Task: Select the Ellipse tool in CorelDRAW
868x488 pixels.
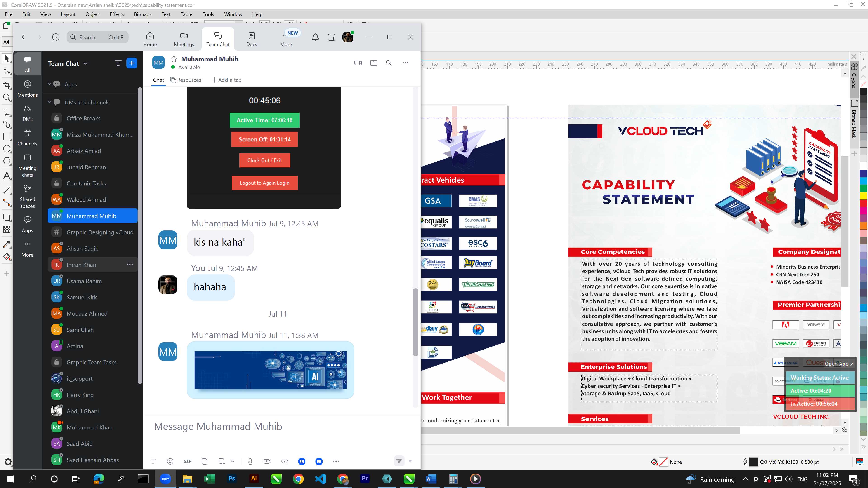Action: coord(7,149)
